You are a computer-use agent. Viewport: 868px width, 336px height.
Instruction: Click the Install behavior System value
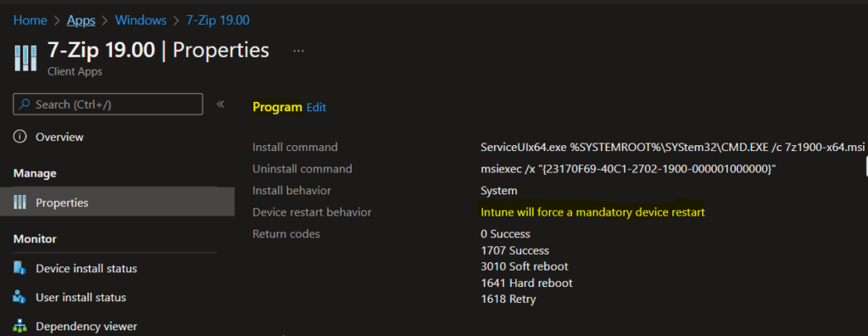499,191
